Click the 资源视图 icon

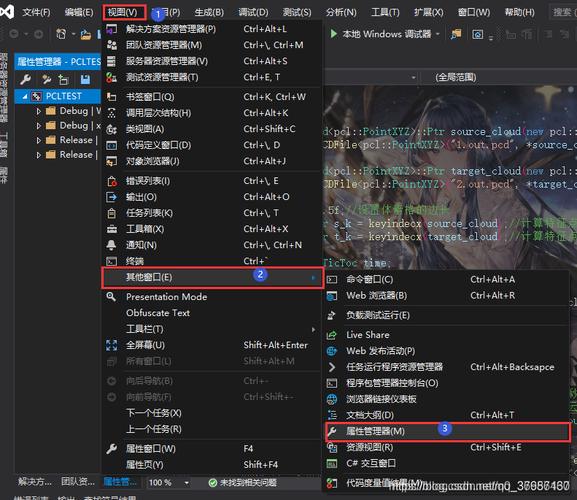[x=332, y=447]
